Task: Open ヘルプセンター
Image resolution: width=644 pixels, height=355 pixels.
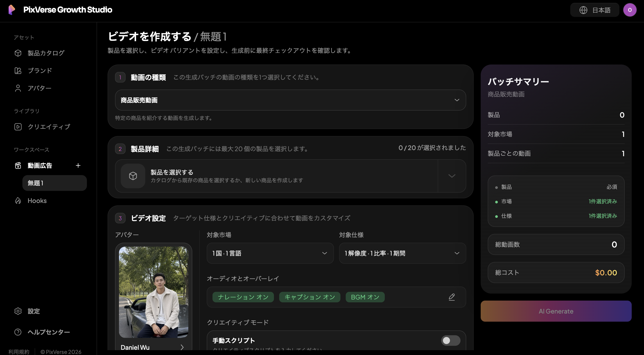Action: point(49,332)
